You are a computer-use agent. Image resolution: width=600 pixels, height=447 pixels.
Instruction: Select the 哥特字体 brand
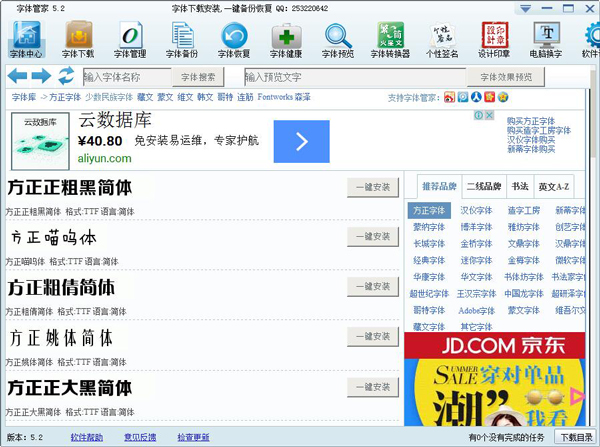pos(429,310)
